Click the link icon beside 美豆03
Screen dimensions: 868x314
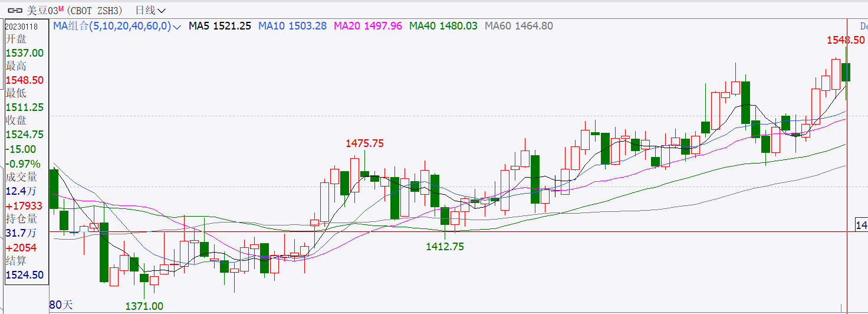click(x=15, y=11)
